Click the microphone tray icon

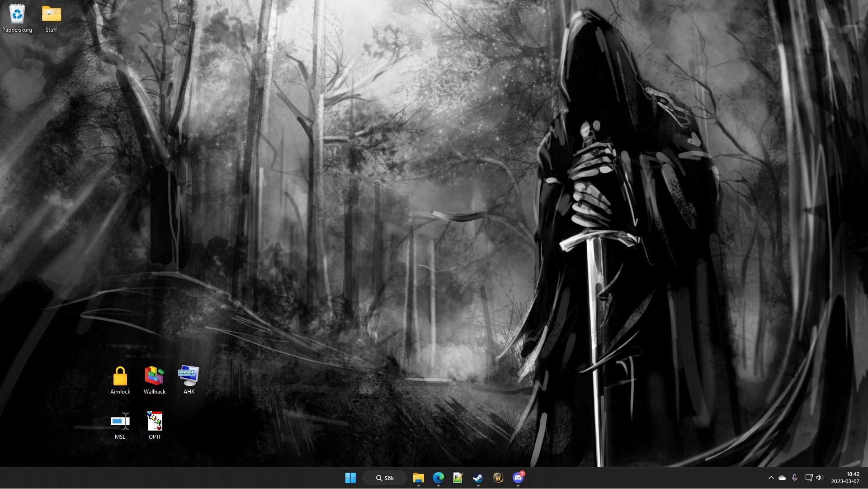point(795,478)
